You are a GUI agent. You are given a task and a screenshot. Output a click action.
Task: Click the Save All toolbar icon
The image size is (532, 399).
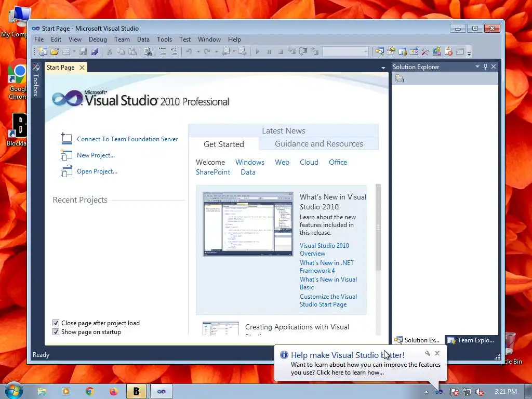point(95,51)
